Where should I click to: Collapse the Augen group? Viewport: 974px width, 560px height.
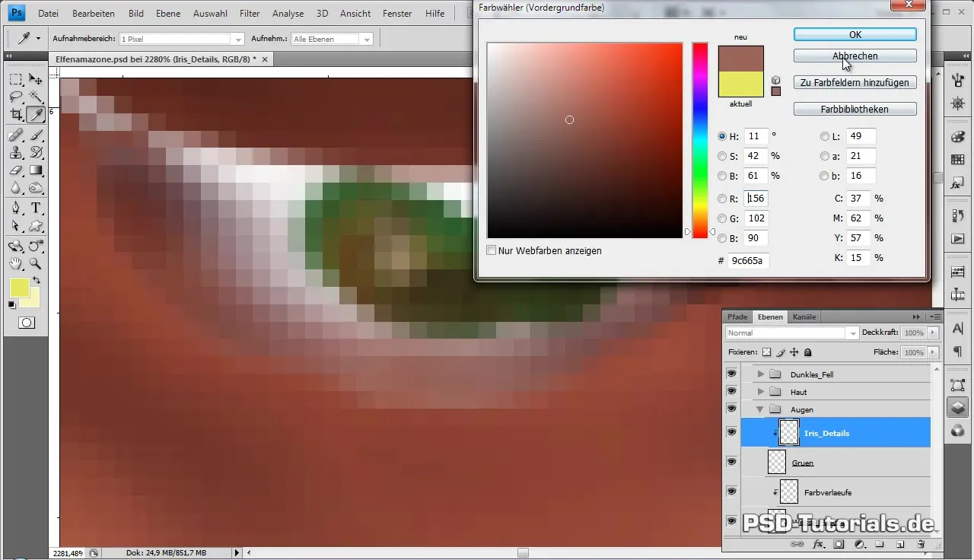[760, 409]
